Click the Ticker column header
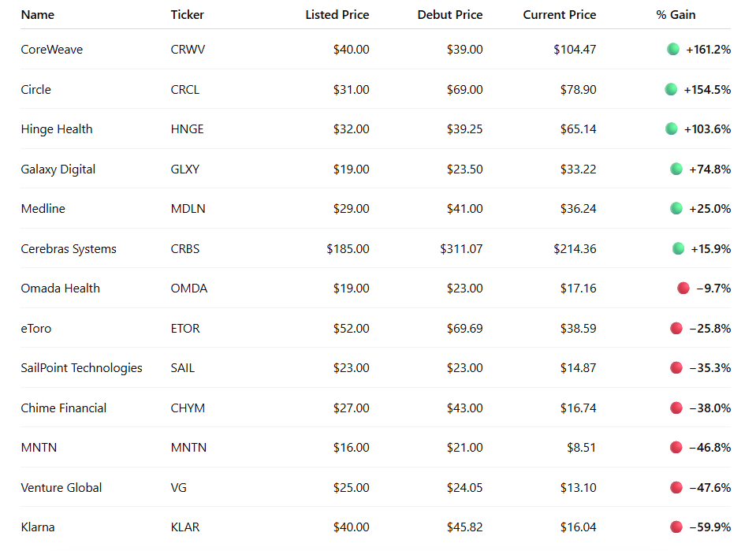 click(x=187, y=15)
